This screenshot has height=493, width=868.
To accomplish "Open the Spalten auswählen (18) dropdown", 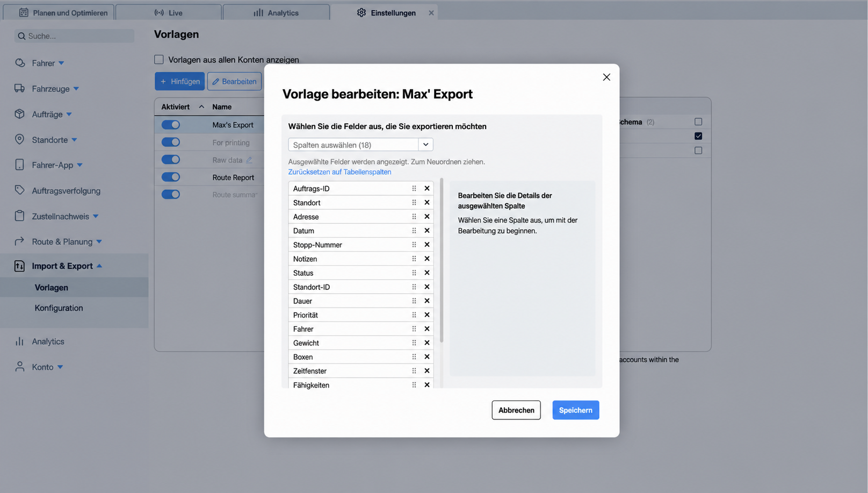I will click(x=360, y=145).
